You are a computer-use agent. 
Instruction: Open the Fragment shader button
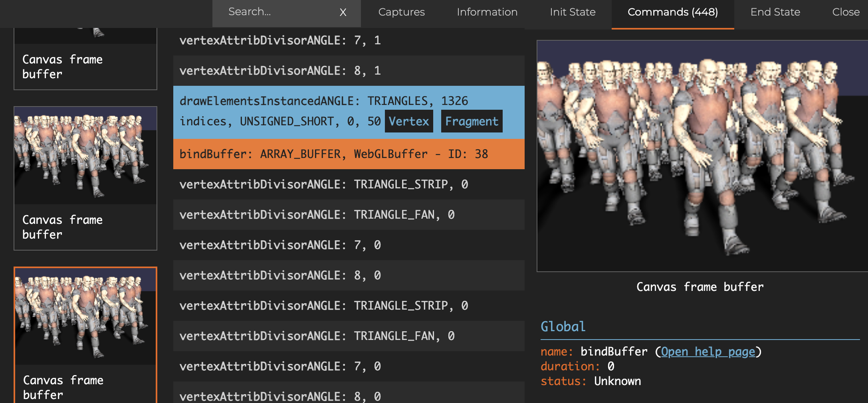pyautogui.click(x=471, y=121)
